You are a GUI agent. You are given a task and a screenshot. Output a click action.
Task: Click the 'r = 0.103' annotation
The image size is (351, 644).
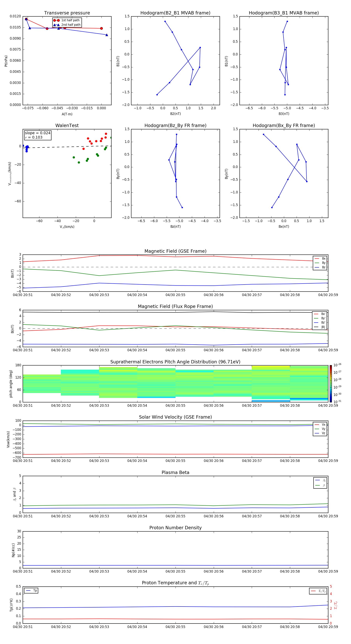(34, 137)
